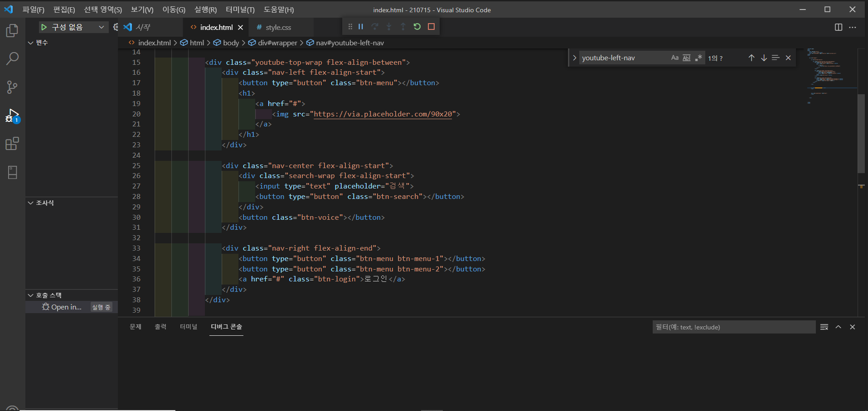868x411 pixels.
Task: Select the 문제 panel tab
Action: 136,327
